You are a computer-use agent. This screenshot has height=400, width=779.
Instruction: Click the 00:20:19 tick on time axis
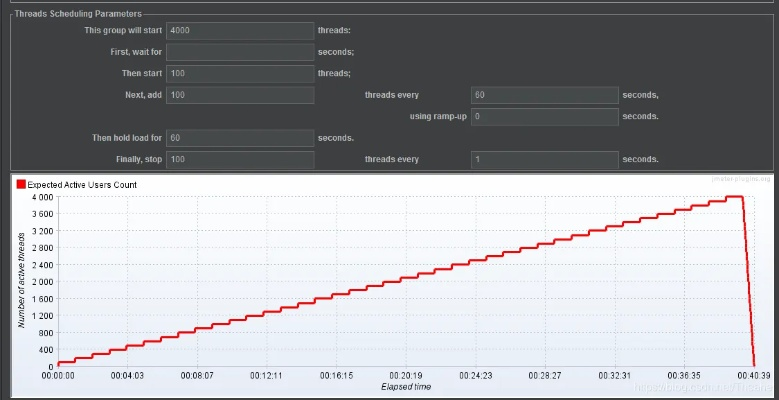pos(405,375)
